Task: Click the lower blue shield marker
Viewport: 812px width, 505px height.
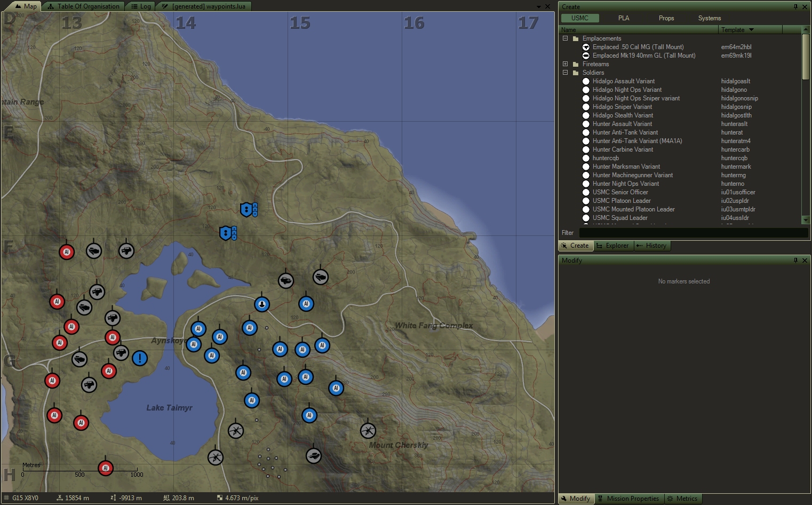Action: pyautogui.click(x=226, y=233)
